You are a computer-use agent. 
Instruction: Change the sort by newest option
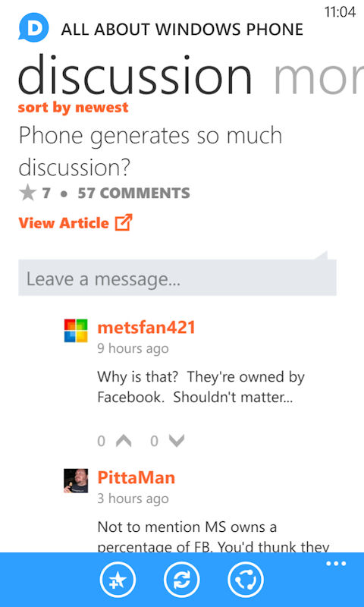[73, 107]
